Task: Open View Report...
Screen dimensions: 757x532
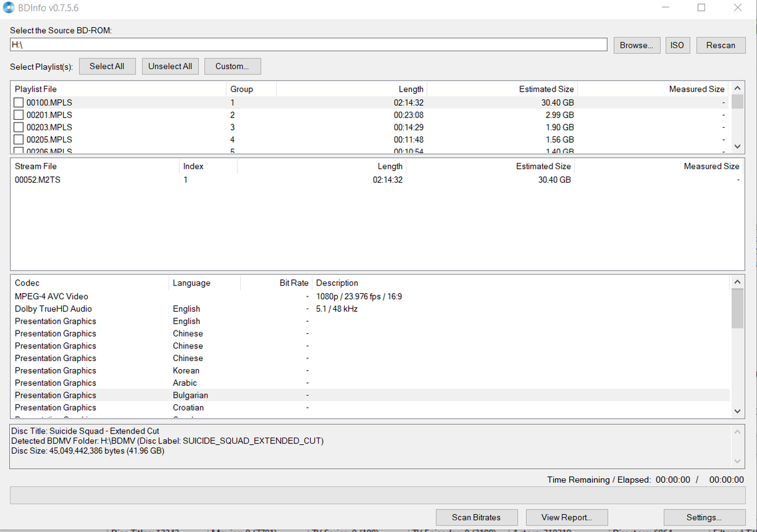Action: pos(567,517)
